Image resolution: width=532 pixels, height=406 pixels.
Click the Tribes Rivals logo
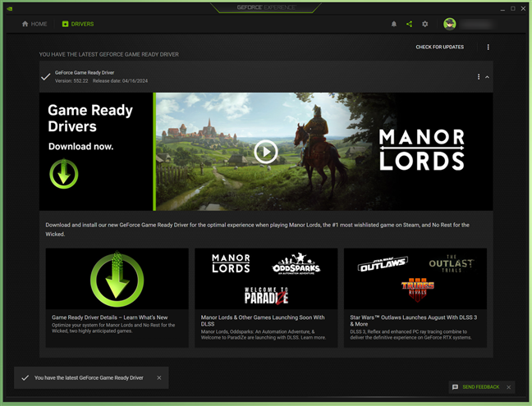coord(417,290)
